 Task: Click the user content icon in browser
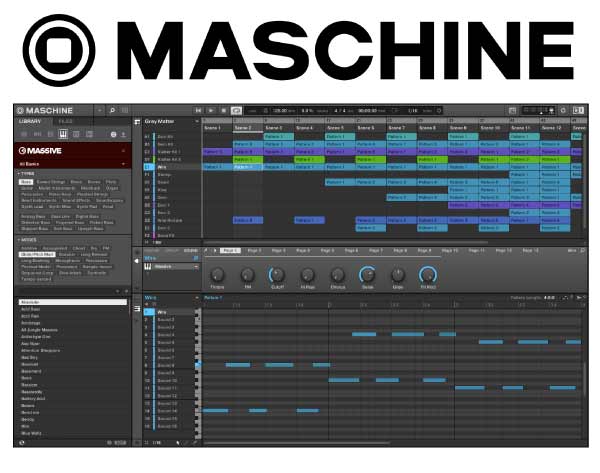(123, 134)
